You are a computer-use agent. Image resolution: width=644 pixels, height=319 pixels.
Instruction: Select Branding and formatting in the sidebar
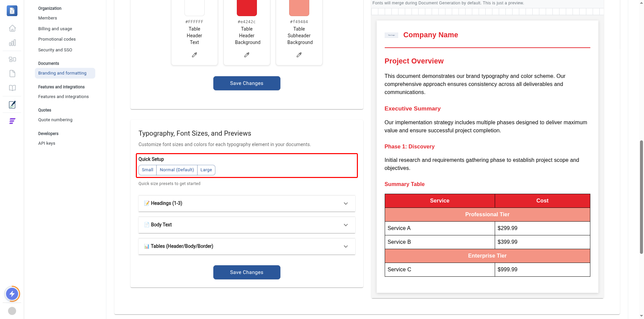click(65, 73)
